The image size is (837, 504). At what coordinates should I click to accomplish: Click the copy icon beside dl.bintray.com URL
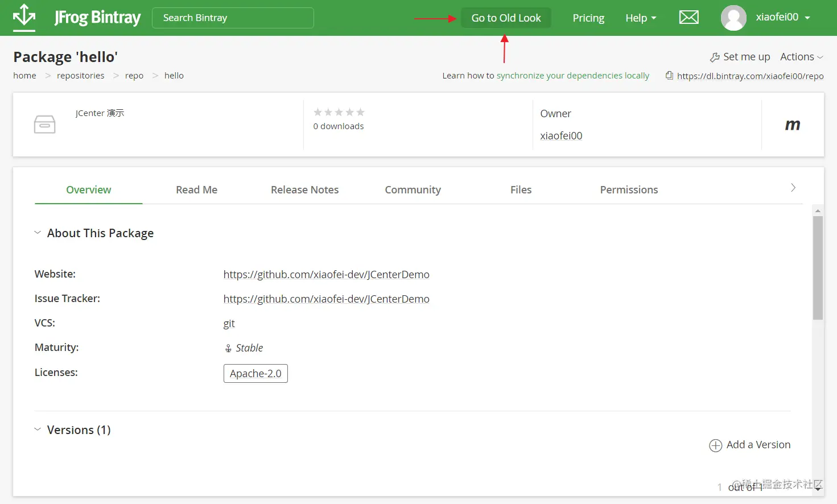click(x=669, y=75)
